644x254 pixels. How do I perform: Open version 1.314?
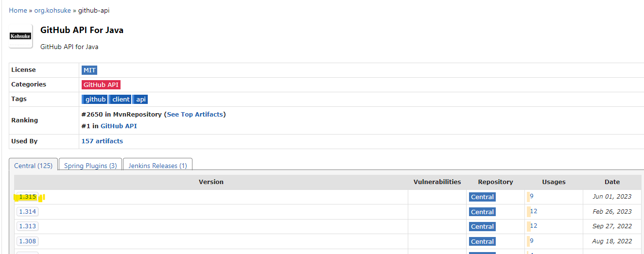click(x=27, y=211)
